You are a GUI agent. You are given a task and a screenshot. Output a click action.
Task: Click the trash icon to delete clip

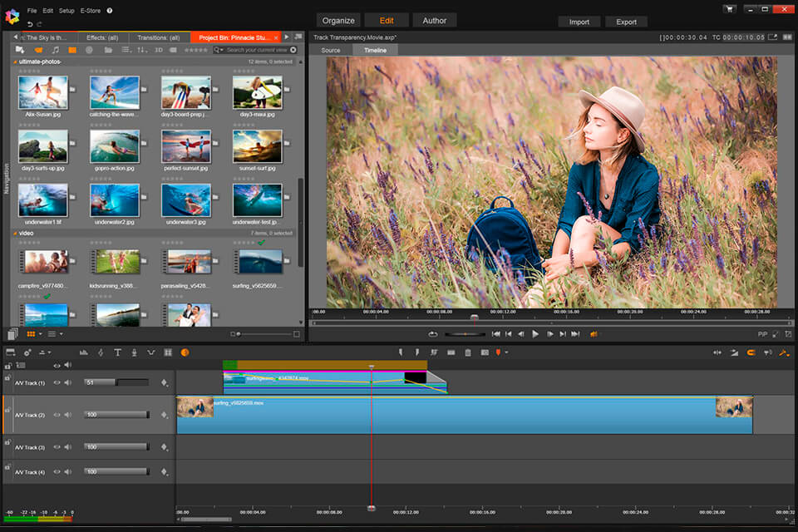tap(468, 352)
